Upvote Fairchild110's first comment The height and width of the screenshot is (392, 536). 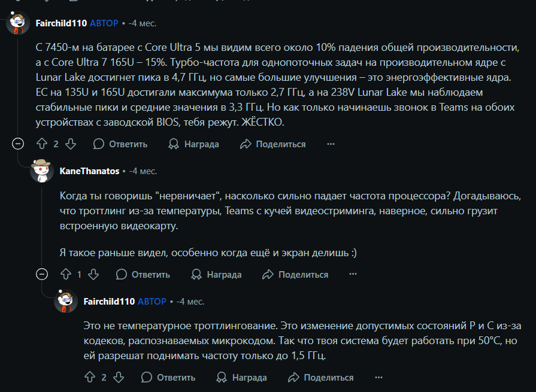pos(42,144)
